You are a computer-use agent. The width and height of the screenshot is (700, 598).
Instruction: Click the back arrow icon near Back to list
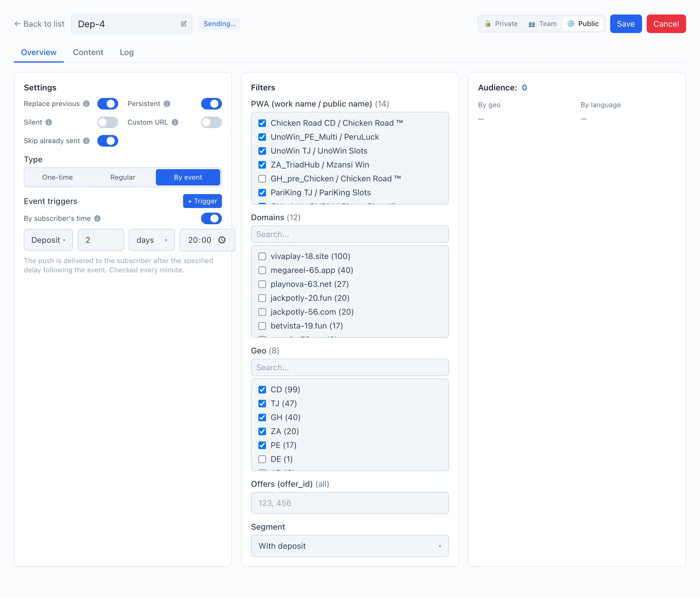click(x=18, y=24)
